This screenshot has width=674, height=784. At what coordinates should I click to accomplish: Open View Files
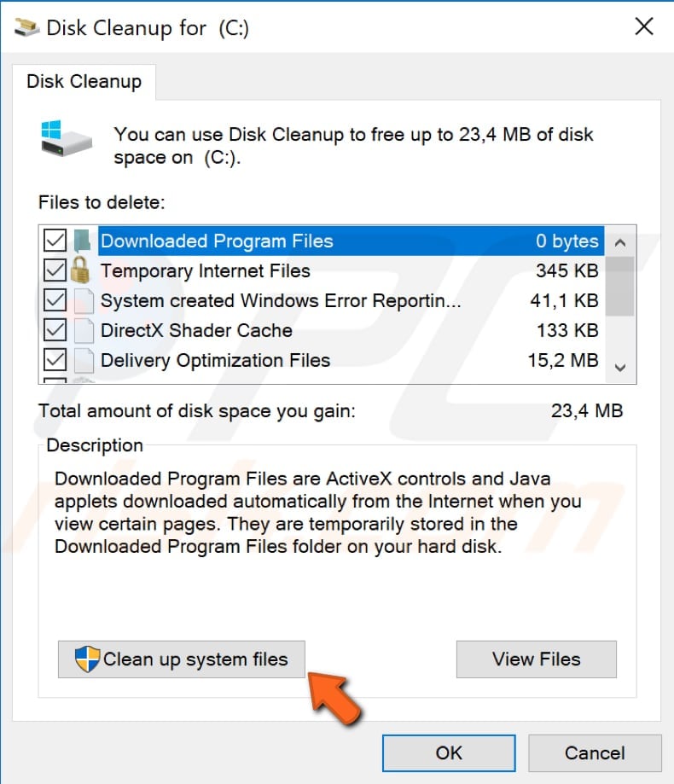(x=536, y=659)
